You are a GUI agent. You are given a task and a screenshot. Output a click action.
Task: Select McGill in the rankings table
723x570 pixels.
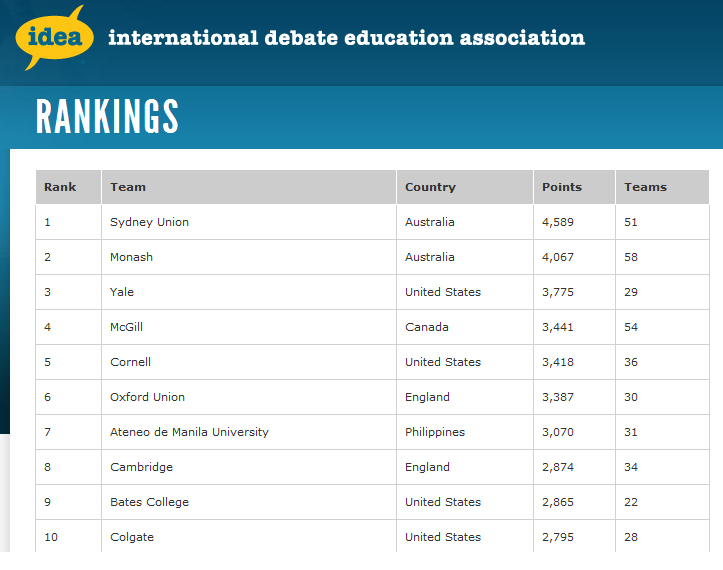pyautogui.click(x=127, y=327)
